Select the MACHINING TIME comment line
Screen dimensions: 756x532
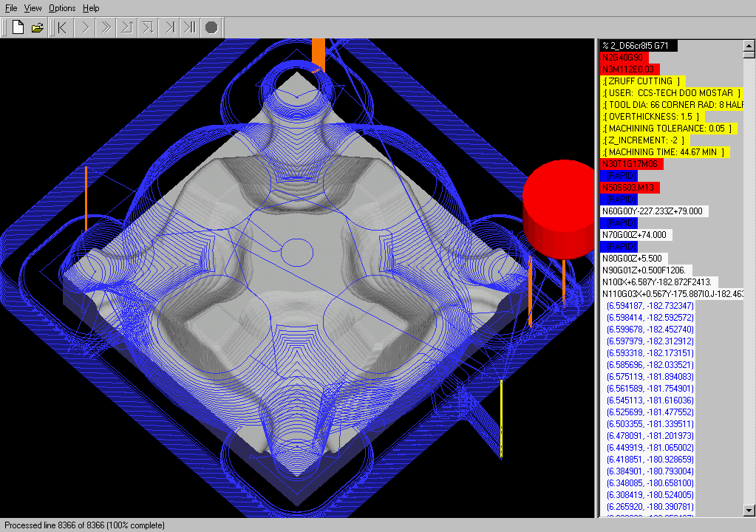[665, 152]
